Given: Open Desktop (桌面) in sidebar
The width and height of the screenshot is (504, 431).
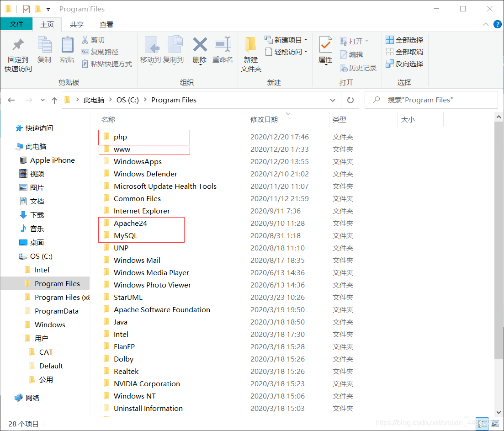Looking at the screenshot, I should pyautogui.click(x=32, y=243).
